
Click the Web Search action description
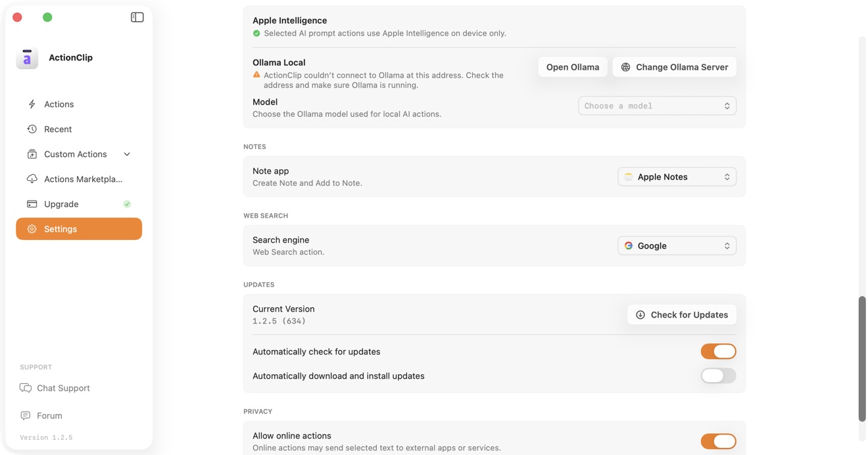288,252
